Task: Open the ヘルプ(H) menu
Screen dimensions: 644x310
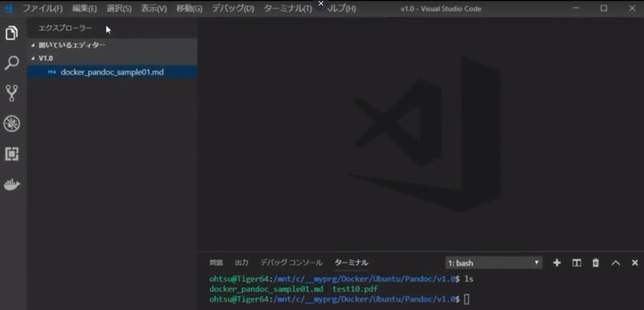Action: 341,8
